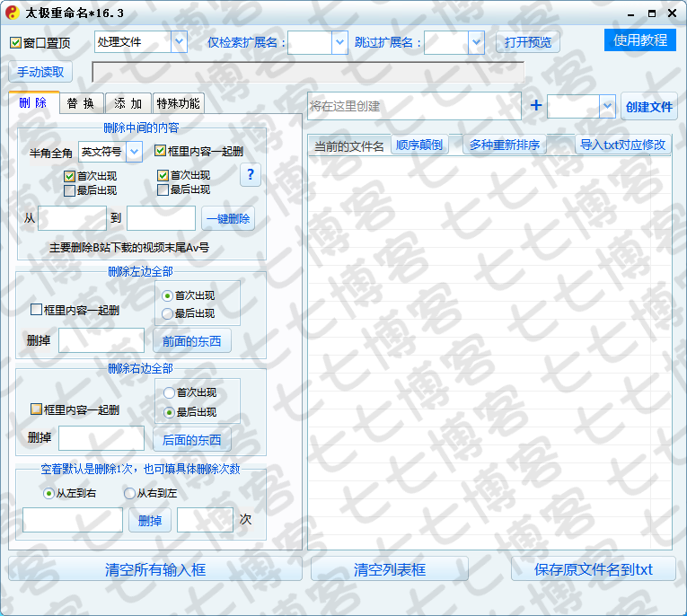Focus the delete count field before 次
The height and width of the screenshot is (616, 687).
click(205, 520)
